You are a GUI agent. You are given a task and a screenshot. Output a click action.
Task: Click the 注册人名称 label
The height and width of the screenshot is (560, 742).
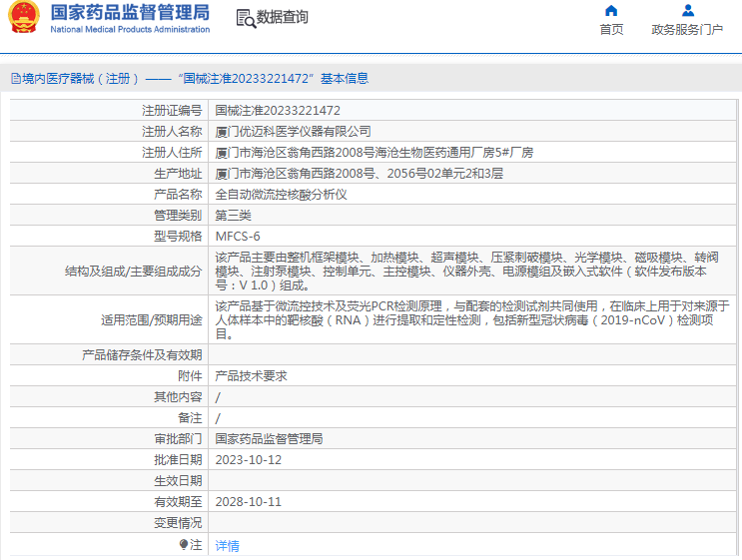tap(172, 132)
